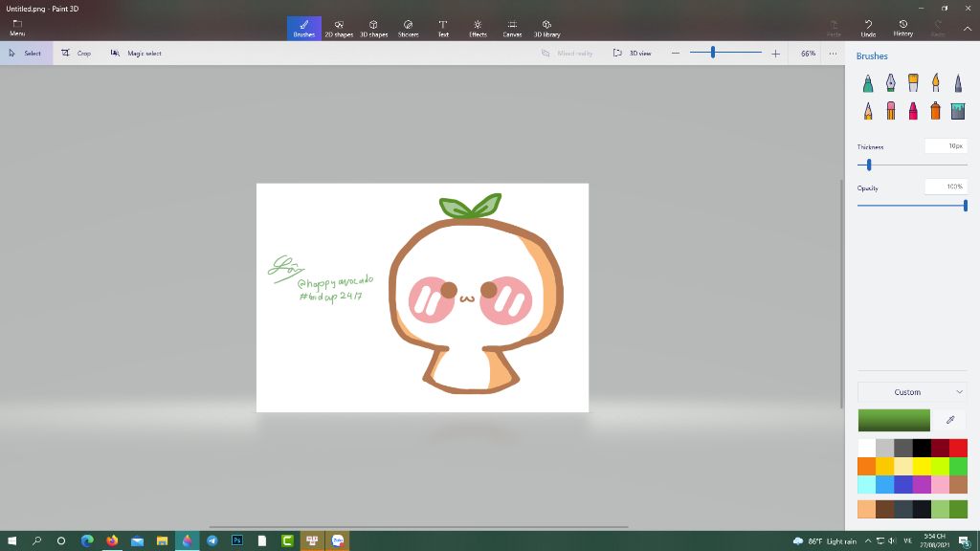Select the pink color swatch
The width and height of the screenshot is (980, 551).
940,484
